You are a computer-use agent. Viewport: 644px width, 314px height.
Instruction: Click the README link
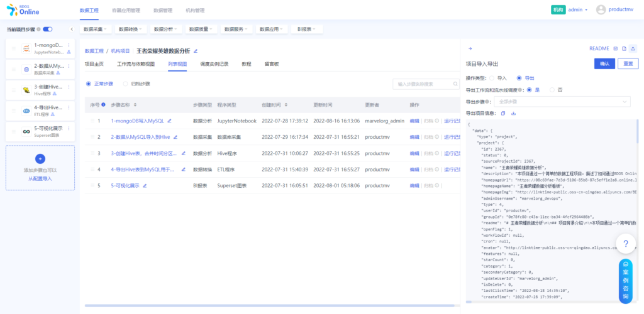coord(599,49)
